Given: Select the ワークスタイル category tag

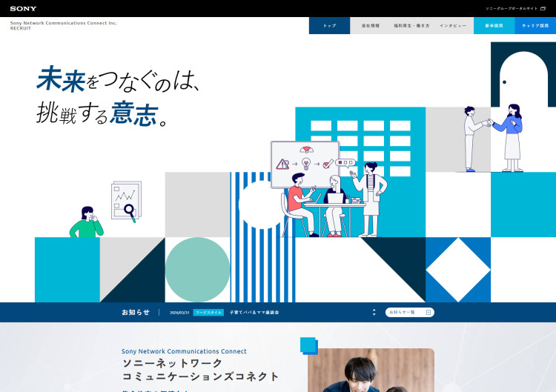Looking at the screenshot, I should tap(208, 313).
